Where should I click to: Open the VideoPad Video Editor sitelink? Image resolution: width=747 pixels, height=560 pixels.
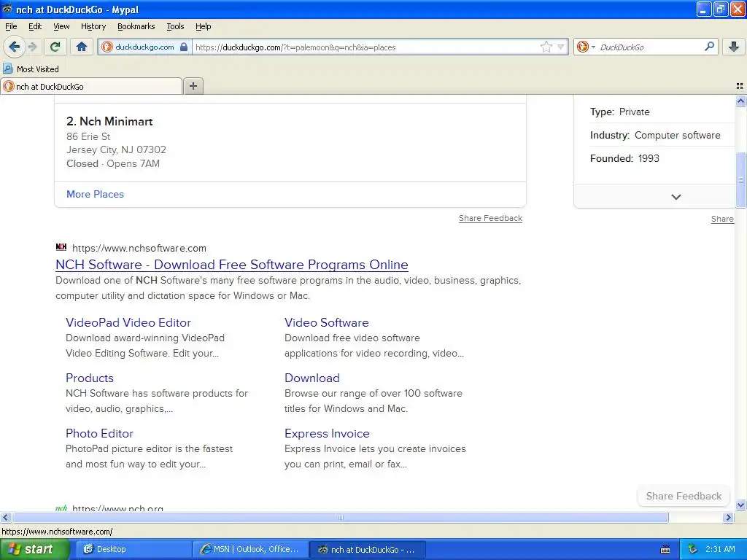tap(128, 322)
